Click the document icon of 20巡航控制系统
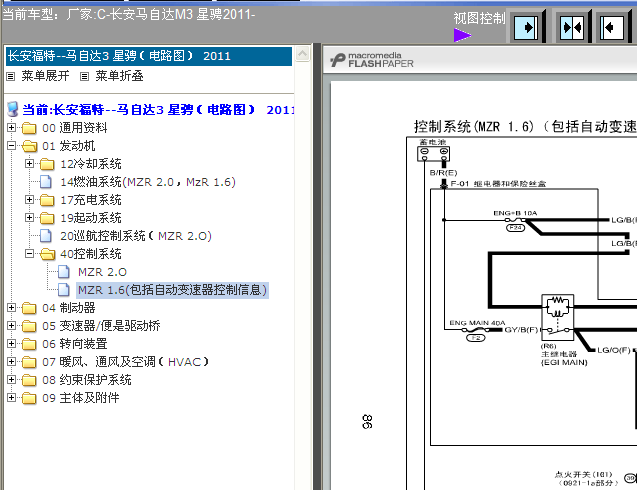This screenshot has height=490, width=637. 46,236
